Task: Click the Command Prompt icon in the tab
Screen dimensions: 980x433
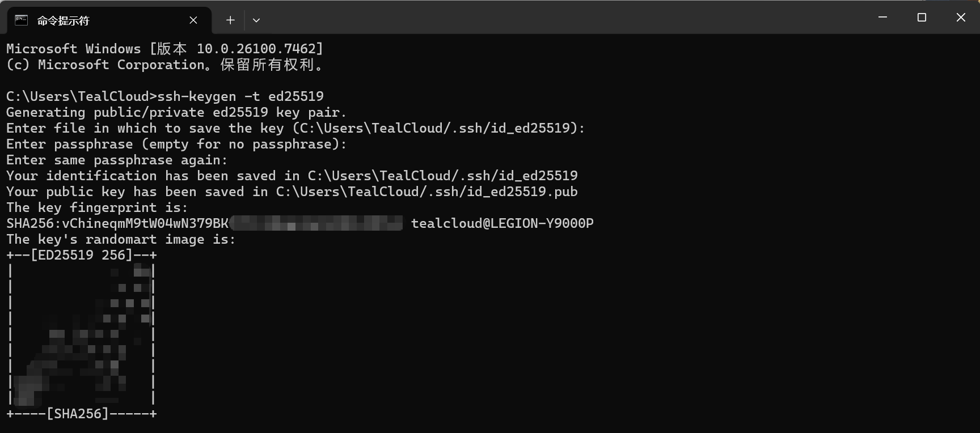Action: pos(21,20)
